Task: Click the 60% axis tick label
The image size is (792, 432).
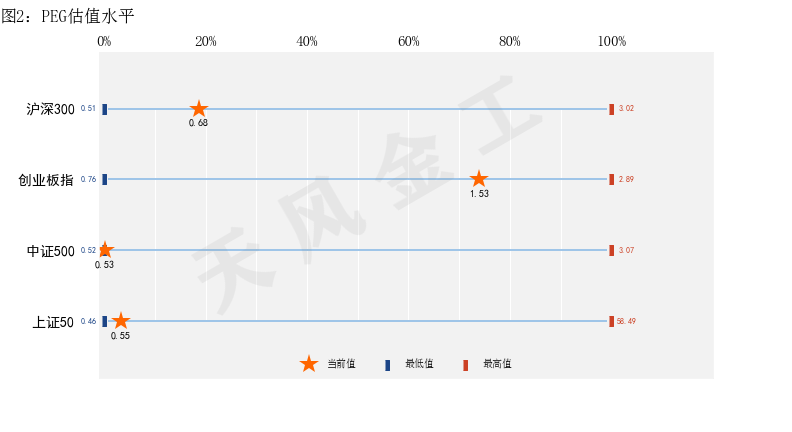Action: tap(409, 41)
